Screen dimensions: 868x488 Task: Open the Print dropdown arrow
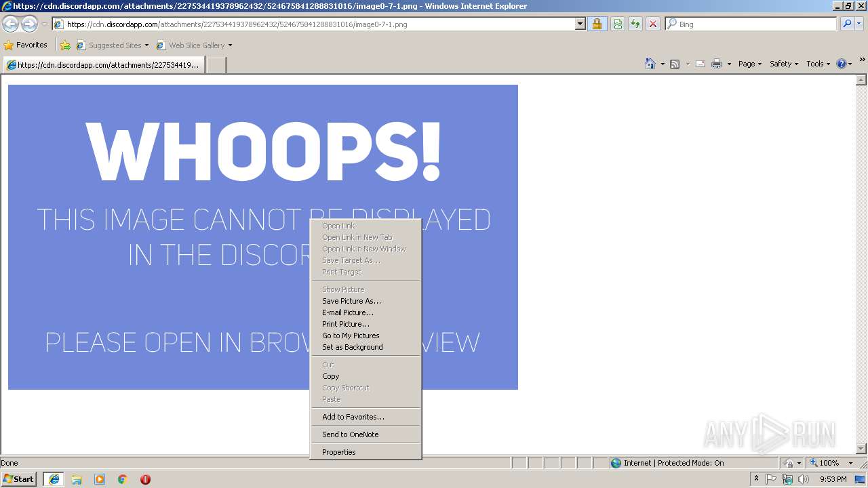pos(729,64)
